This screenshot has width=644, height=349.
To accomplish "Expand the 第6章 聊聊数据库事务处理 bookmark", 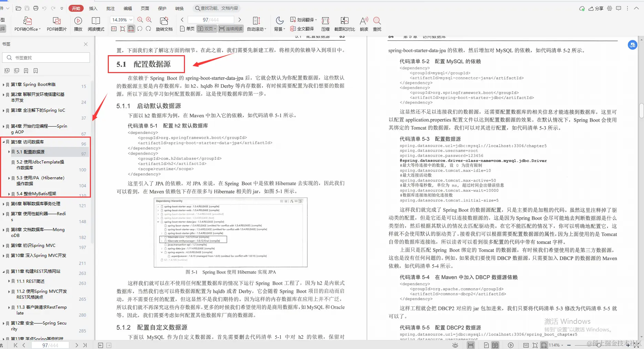I will [4, 203].
